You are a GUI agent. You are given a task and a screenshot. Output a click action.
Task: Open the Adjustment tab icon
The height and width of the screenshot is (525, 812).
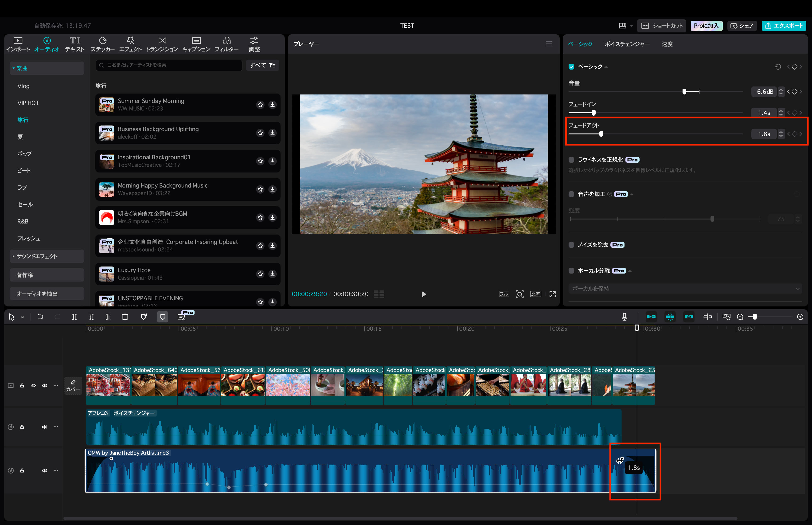(x=254, y=41)
